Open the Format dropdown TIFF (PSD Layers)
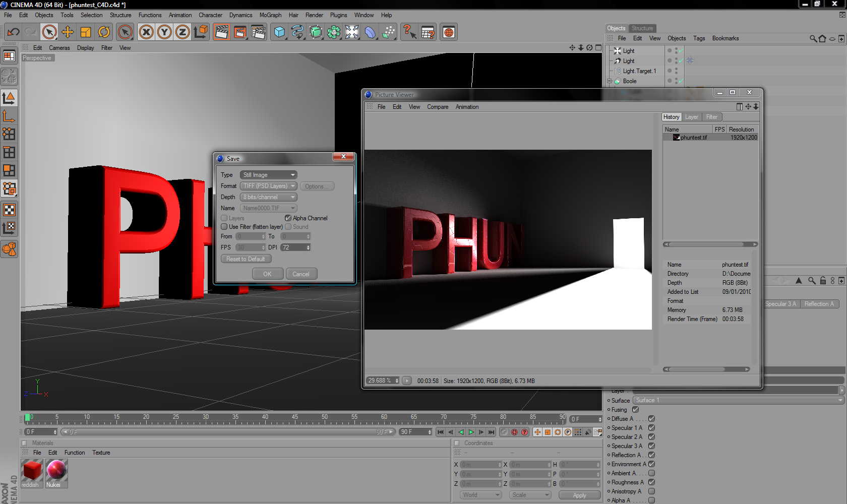 tap(269, 186)
